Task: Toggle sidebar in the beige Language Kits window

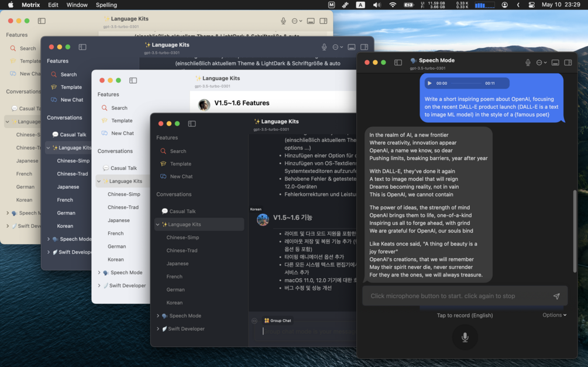Action: pos(42,21)
